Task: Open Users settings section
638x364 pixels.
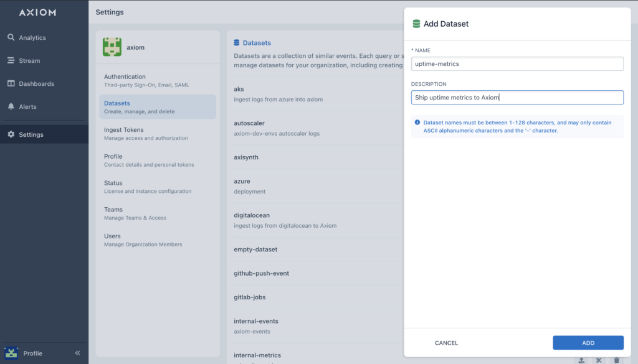Action: pos(158,240)
